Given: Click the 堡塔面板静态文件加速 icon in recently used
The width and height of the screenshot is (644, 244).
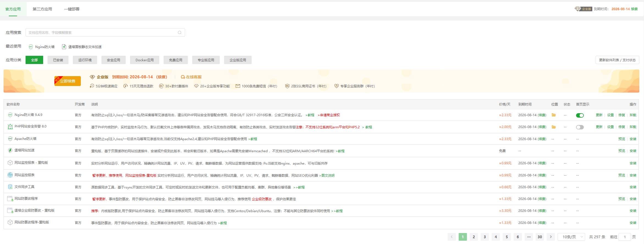Looking at the screenshot, I should (64, 47).
